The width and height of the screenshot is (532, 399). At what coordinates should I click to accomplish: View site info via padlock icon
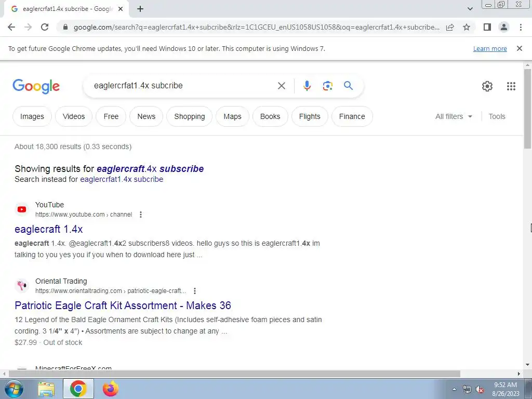[65, 27]
